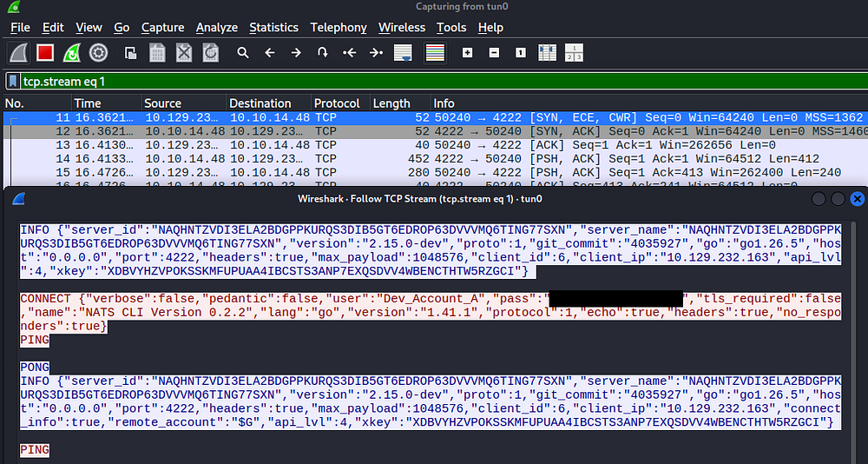The height and width of the screenshot is (464, 868).
Task: Click the display filter bookmark icon
Action: (x=12, y=82)
